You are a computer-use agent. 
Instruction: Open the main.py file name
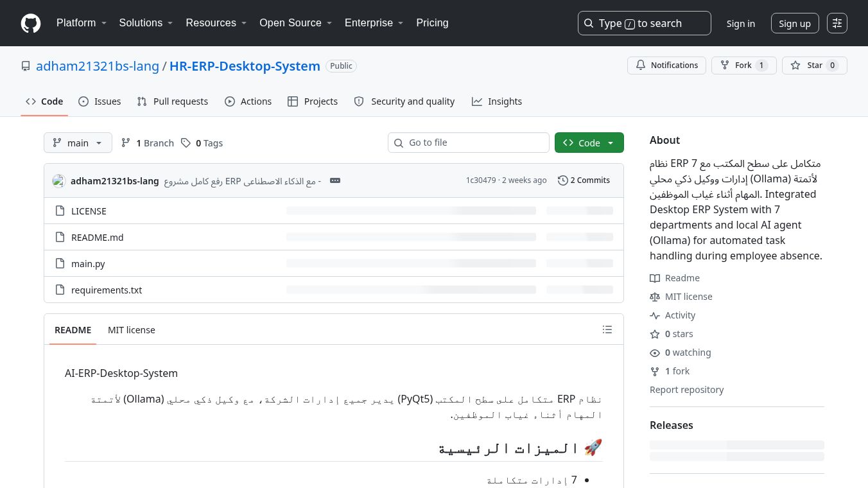tap(88, 263)
